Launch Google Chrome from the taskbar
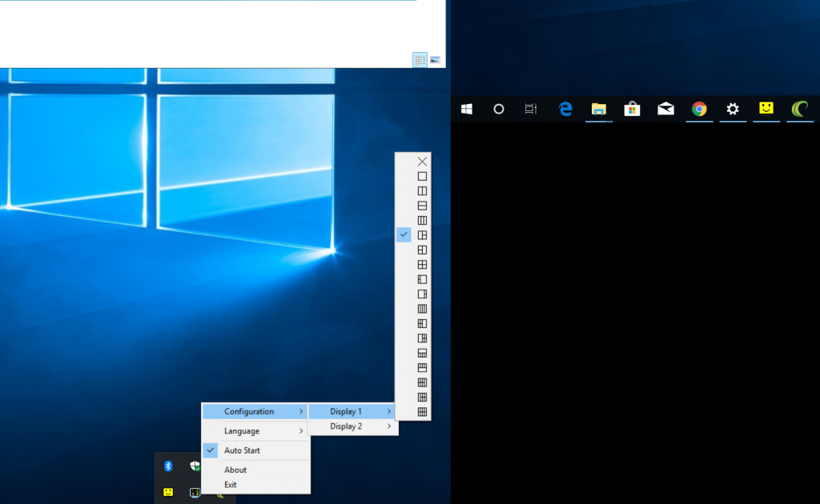Image resolution: width=820 pixels, height=504 pixels. pos(699,109)
